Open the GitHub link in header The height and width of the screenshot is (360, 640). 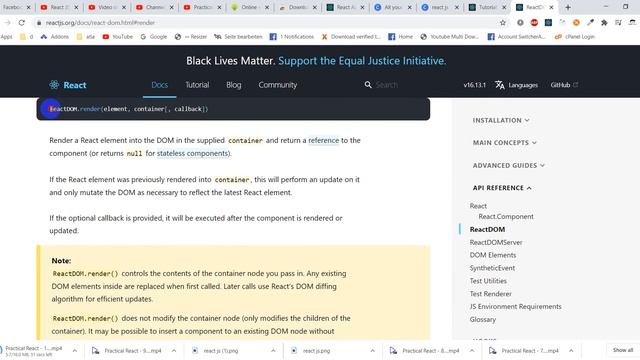click(564, 85)
